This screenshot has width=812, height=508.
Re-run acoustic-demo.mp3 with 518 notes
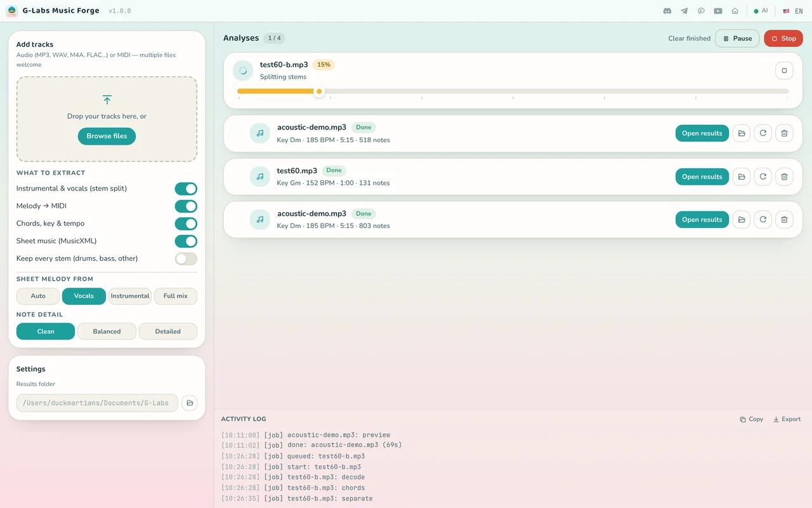763,133
